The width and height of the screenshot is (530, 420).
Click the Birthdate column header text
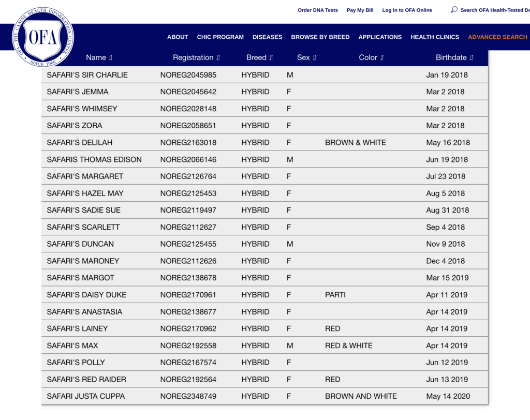pyautogui.click(x=451, y=57)
